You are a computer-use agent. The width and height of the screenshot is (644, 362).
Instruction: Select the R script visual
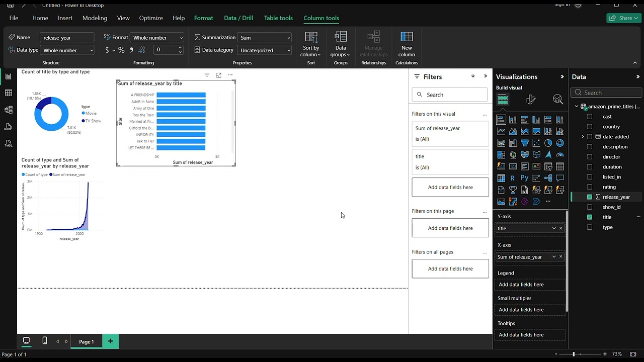(x=513, y=177)
